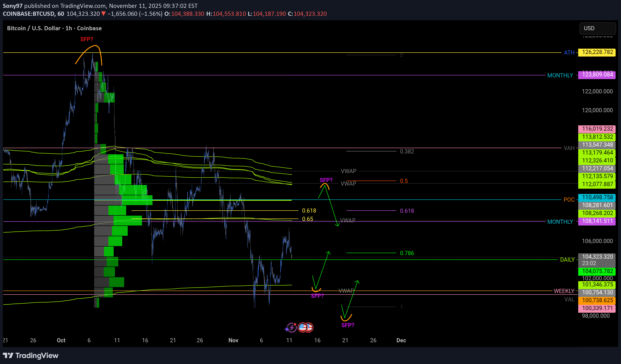Viewport: 621px width, 364px height.
Task: Click the WEEKLY level label on right
Action: pos(564,291)
